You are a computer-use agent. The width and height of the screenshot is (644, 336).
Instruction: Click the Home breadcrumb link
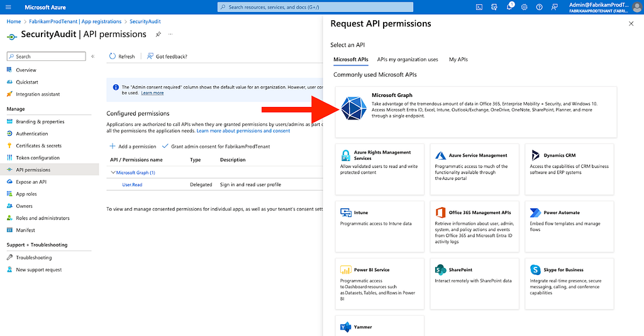point(14,21)
